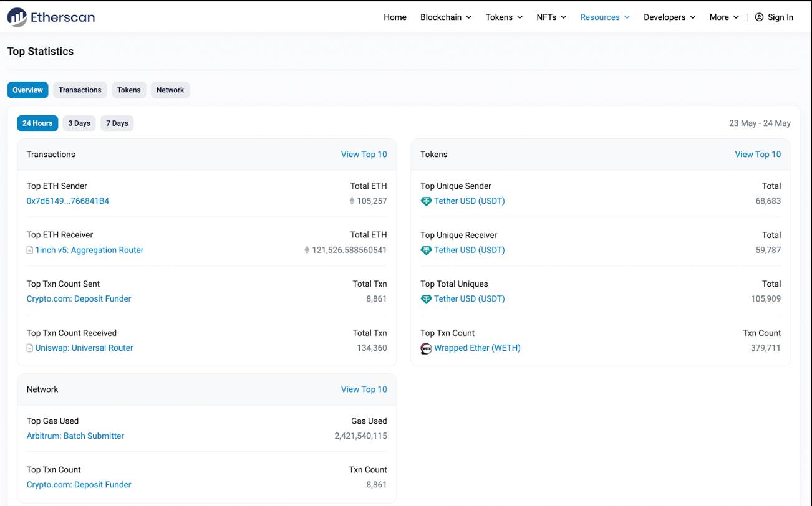Open Crypto.com Deposit Funder in Network card

coord(79,485)
